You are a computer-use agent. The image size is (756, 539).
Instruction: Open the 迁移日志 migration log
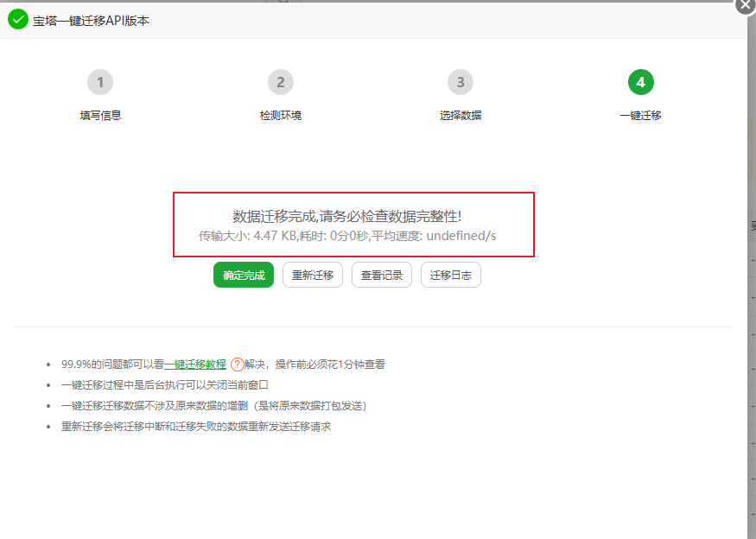point(451,276)
